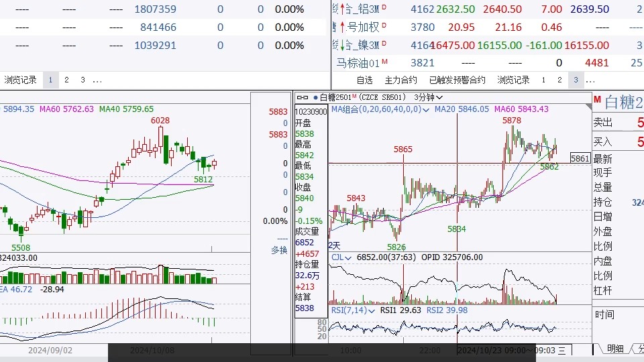Select page 2 in left 浏览记录
The image size is (644, 362).
pos(66,80)
